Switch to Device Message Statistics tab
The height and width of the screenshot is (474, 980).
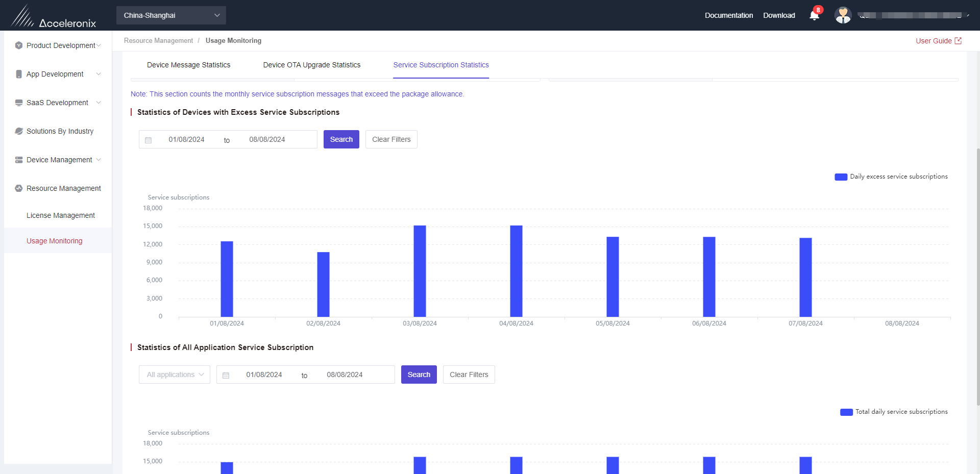(188, 65)
